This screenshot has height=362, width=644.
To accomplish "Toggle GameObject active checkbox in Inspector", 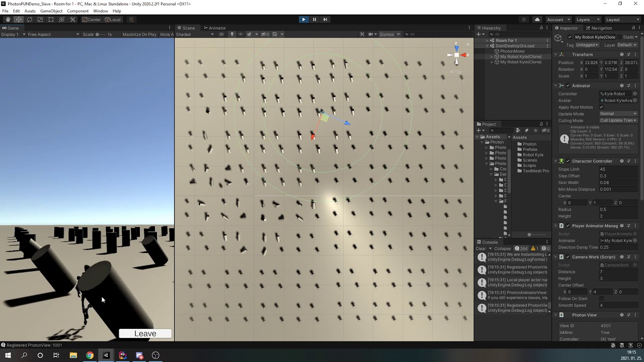I will point(570,37).
